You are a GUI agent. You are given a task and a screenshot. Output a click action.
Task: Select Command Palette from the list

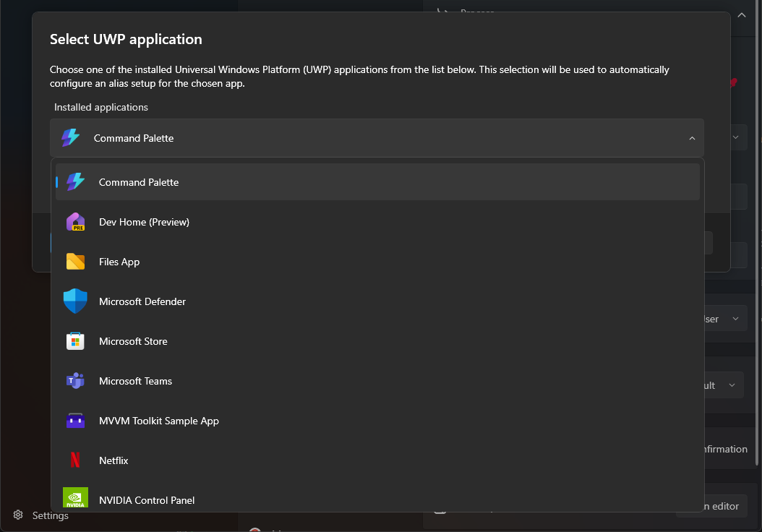pyautogui.click(x=377, y=181)
